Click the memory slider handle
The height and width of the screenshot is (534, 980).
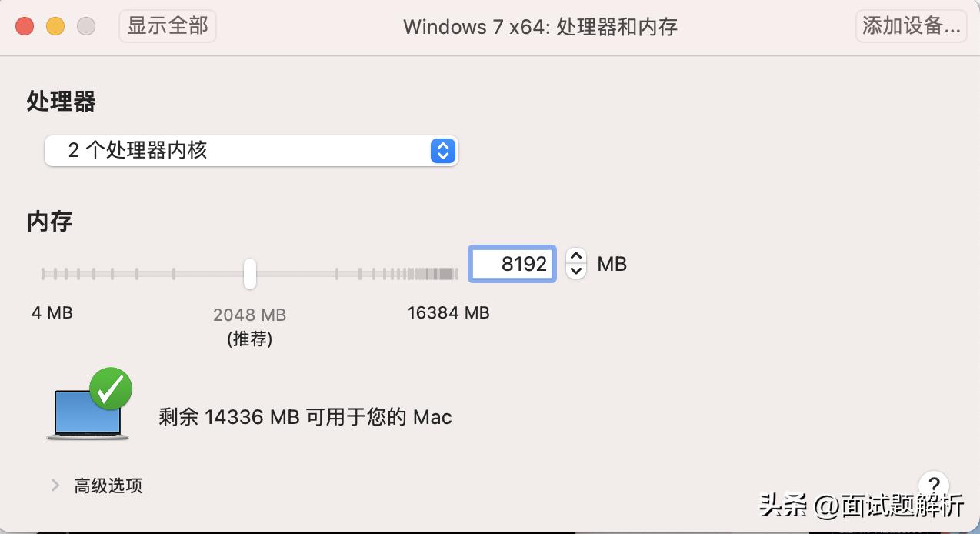click(x=249, y=273)
